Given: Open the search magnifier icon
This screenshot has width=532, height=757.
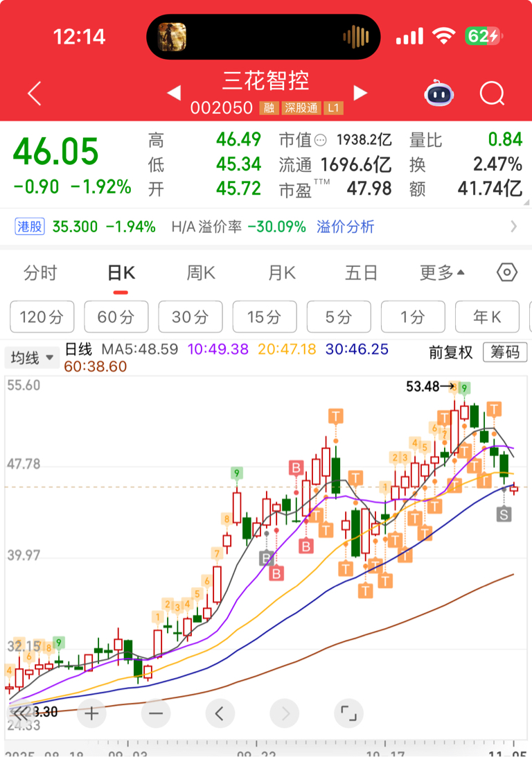Looking at the screenshot, I should pyautogui.click(x=492, y=93).
